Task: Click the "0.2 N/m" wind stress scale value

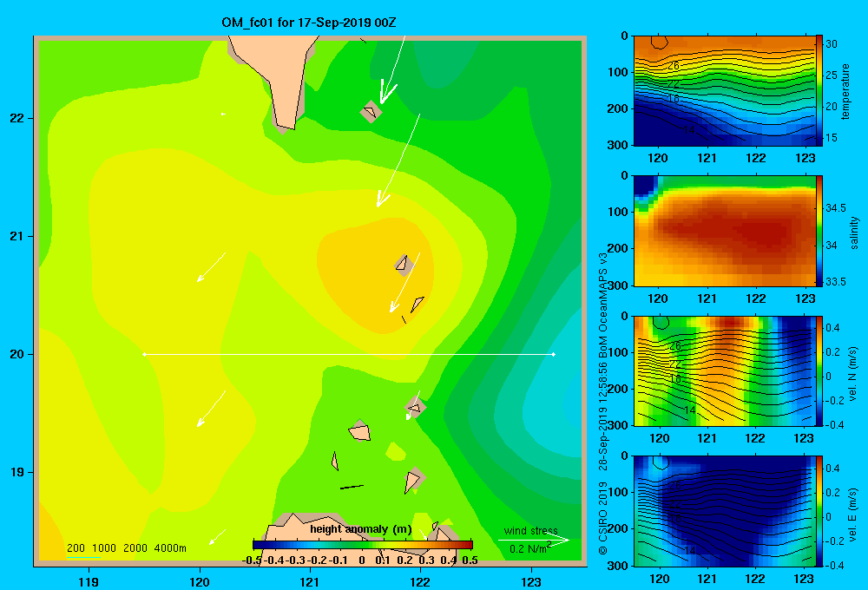Action: (x=528, y=549)
